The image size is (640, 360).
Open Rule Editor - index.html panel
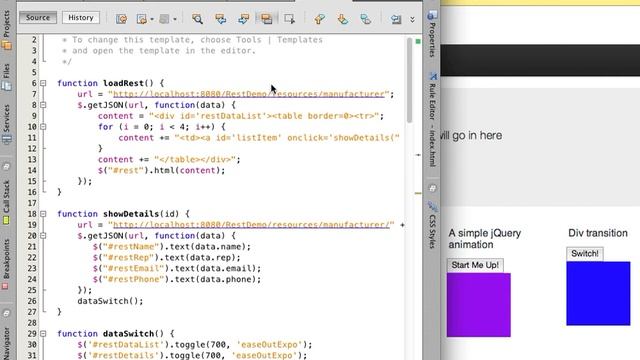tap(433, 119)
